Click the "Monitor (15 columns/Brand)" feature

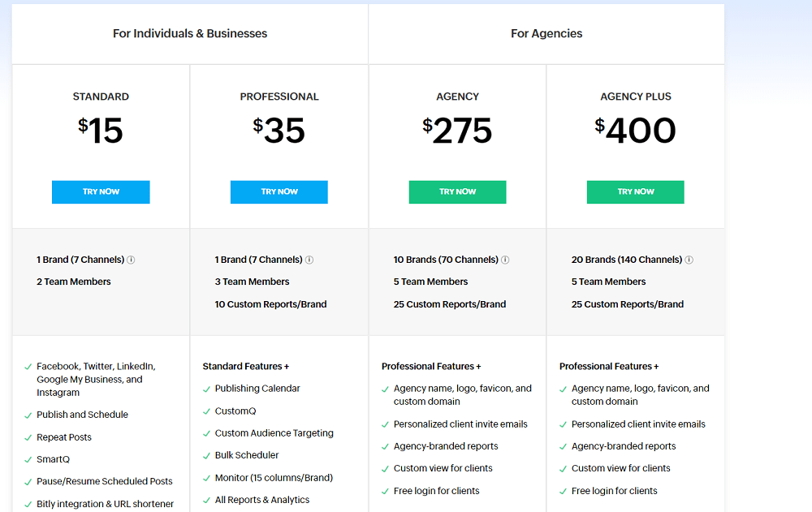[x=274, y=478]
